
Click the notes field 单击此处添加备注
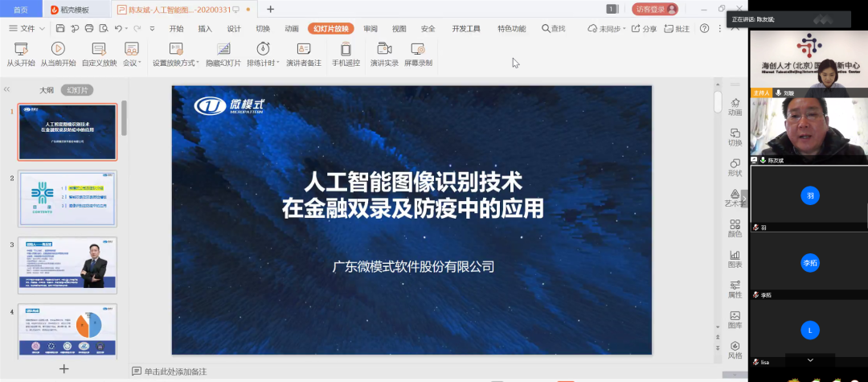[175, 372]
